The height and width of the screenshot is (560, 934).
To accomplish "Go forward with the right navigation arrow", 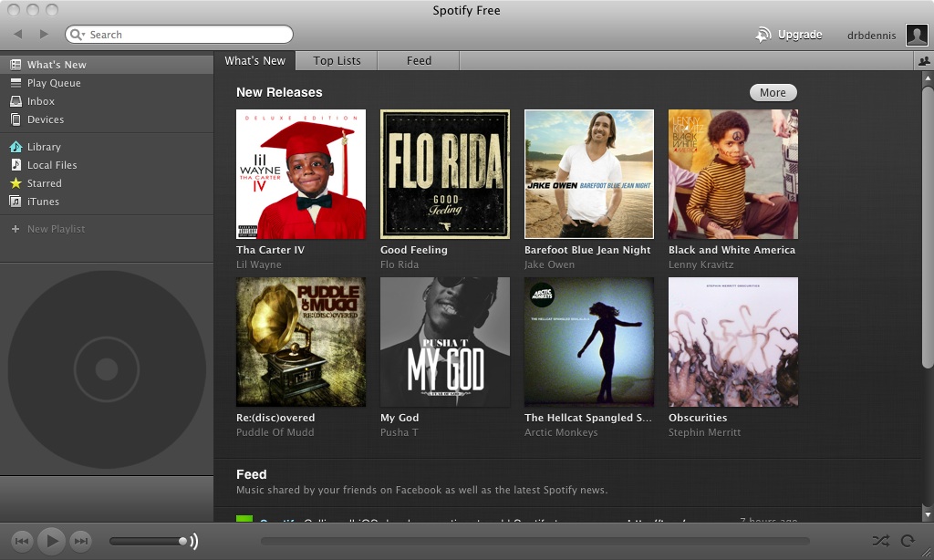I will click(44, 34).
